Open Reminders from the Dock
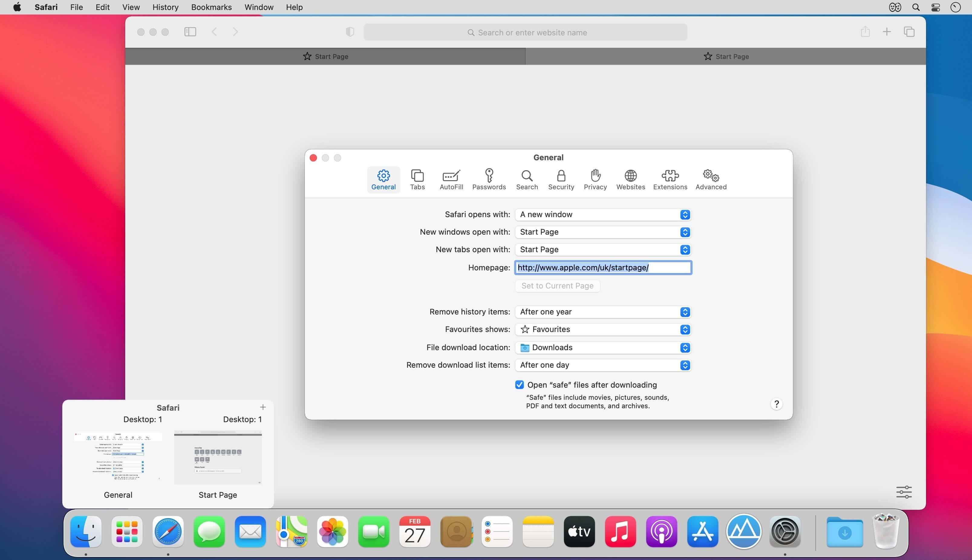Viewport: 972px width, 560px height. (497, 532)
